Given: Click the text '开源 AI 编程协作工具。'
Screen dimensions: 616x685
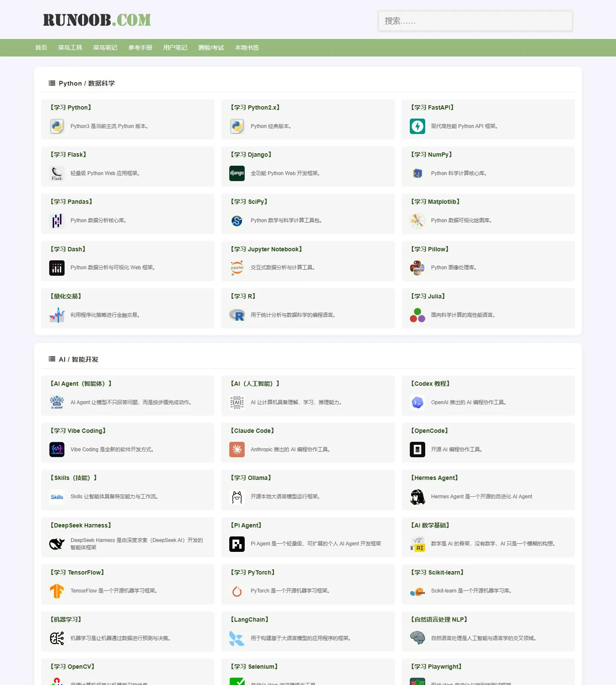Looking at the screenshot, I should pyautogui.click(x=457, y=450).
